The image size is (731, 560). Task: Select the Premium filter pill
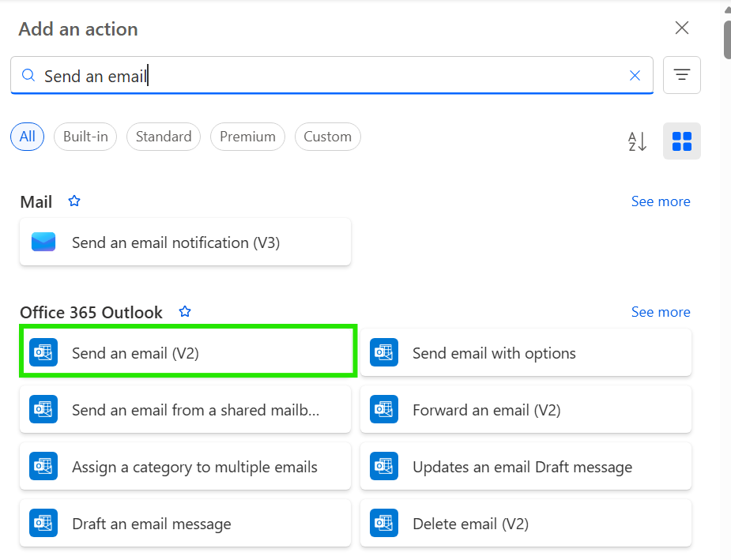click(x=247, y=137)
